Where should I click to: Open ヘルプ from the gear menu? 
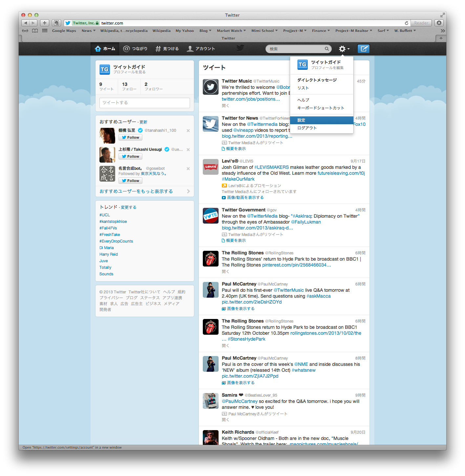pos(322,100)
